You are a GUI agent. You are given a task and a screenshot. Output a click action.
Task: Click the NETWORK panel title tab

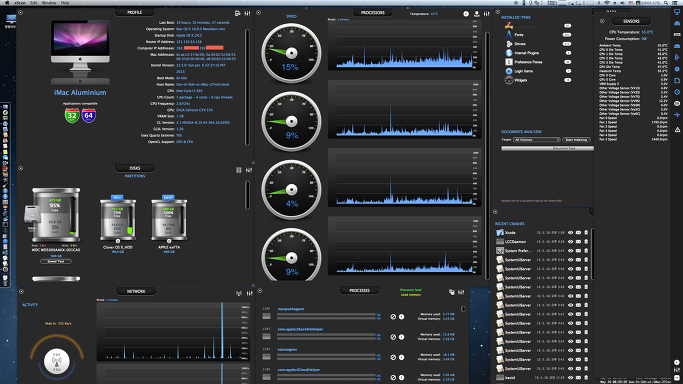coord(136,291)
